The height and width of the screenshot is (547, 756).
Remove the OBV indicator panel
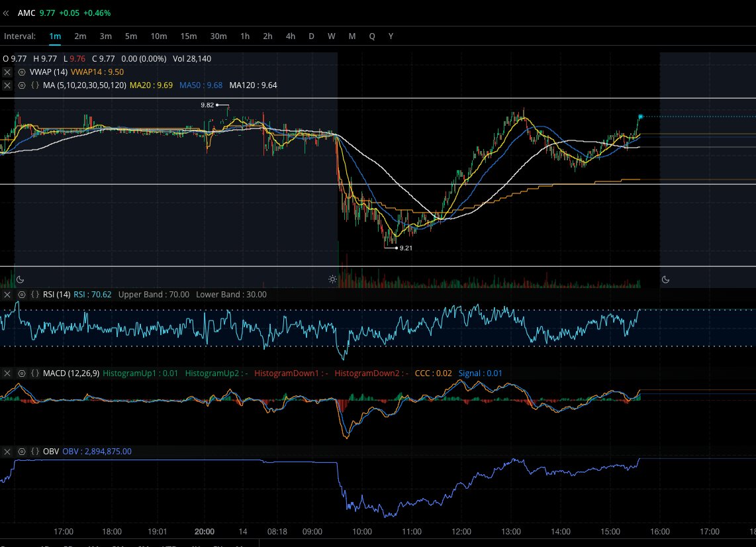click(7, 452)
